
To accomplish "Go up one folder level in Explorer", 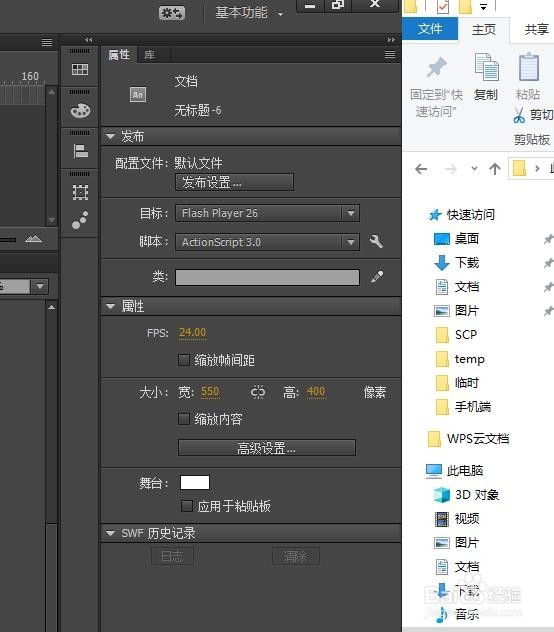I will point(495,168).
